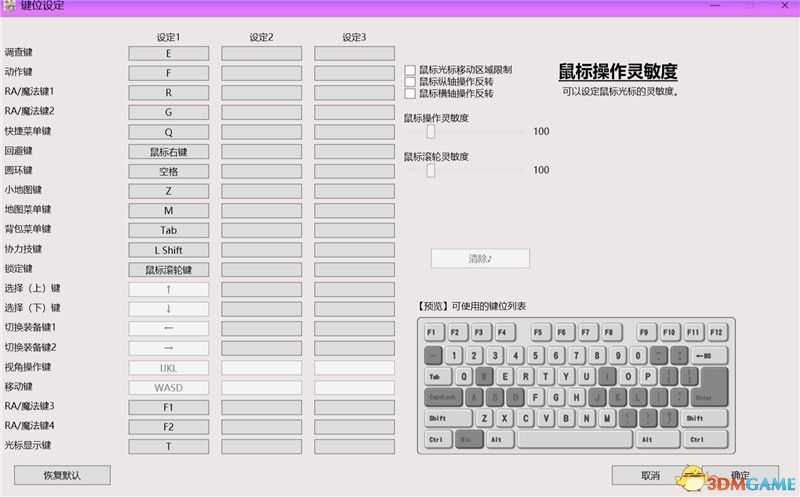Adjust the 鼠标滚轮灵敏度 slider handle
The height and width of the screenshot is (497, 800).
(x=431, y=170)
